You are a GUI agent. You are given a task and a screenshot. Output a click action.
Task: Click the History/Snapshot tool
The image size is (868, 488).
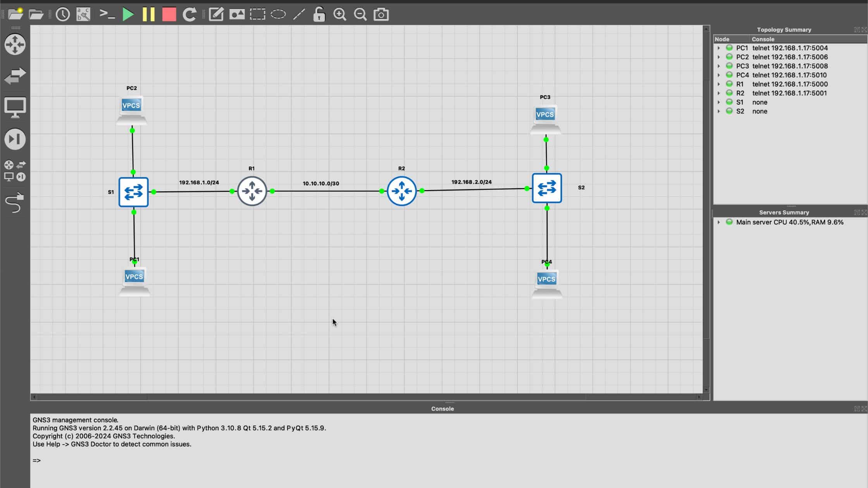tap(63, 14)
